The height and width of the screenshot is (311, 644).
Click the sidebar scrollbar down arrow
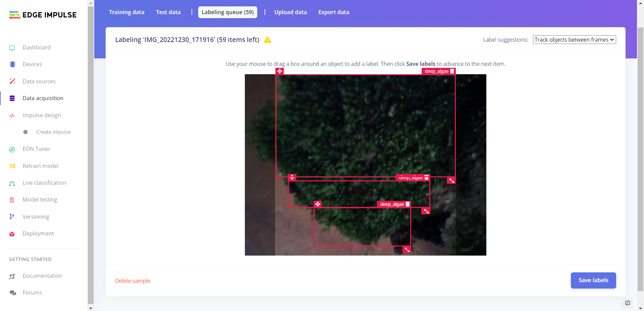91,308
